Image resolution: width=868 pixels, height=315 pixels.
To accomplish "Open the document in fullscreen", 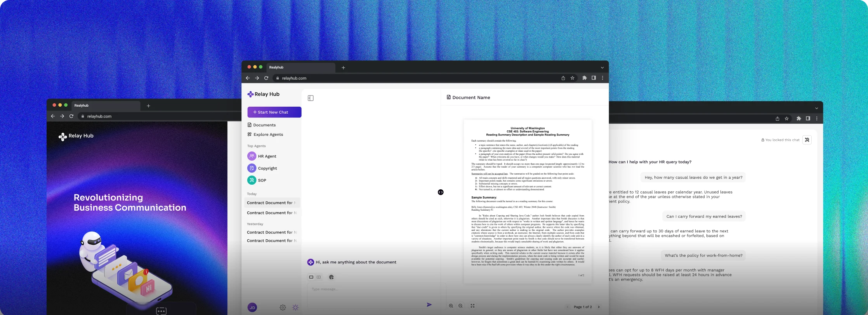I will (472, 306).
